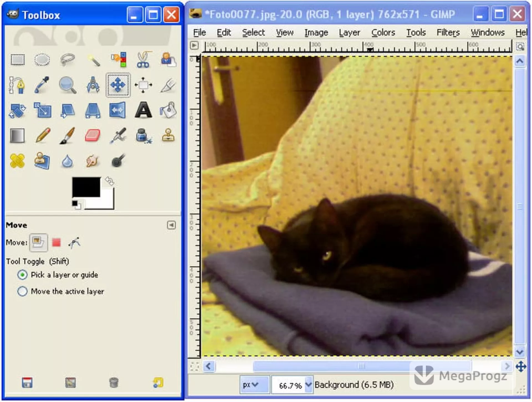The height and width of the screenshot is (402, 532).
Task: Open the Filters menu
Action: tap(448, 33)
